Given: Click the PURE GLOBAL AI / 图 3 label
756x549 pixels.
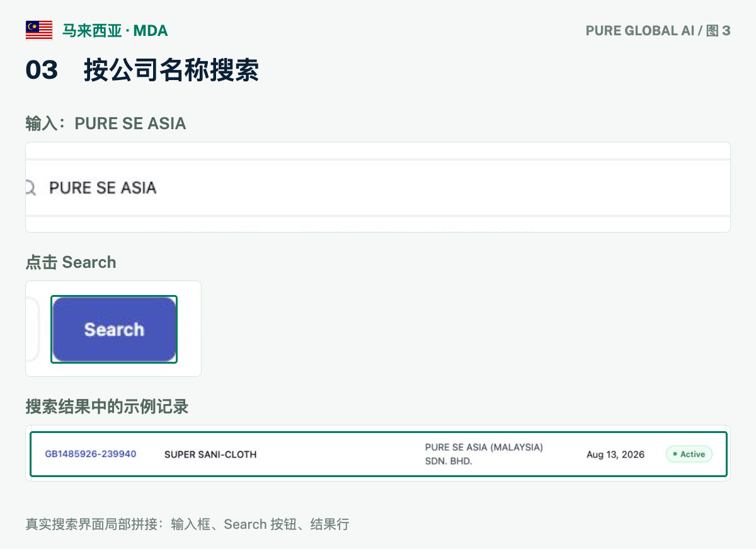Looking at the screenshot, I should (658, 30).
